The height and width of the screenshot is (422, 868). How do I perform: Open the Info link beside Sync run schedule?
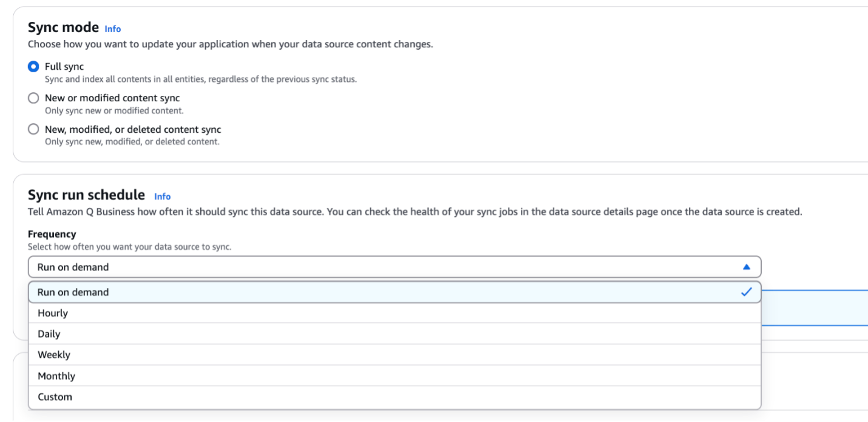click(x=163, y=196)
